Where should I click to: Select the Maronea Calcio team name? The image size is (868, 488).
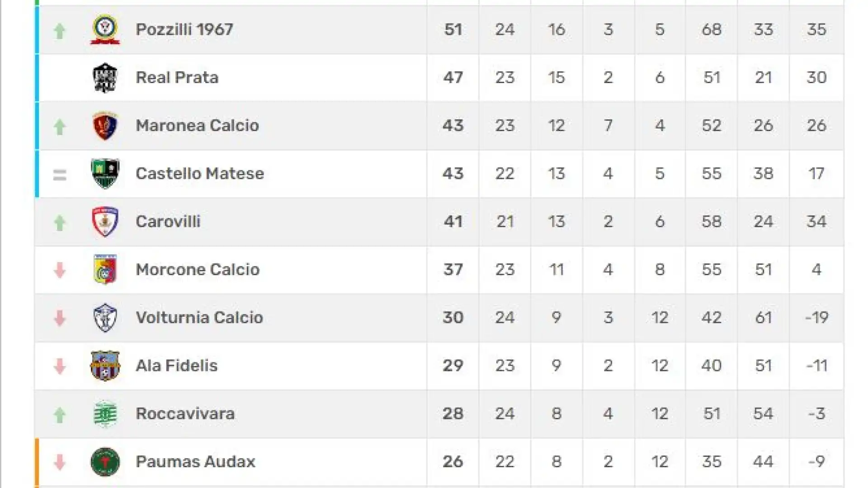[x=198, y=126]
